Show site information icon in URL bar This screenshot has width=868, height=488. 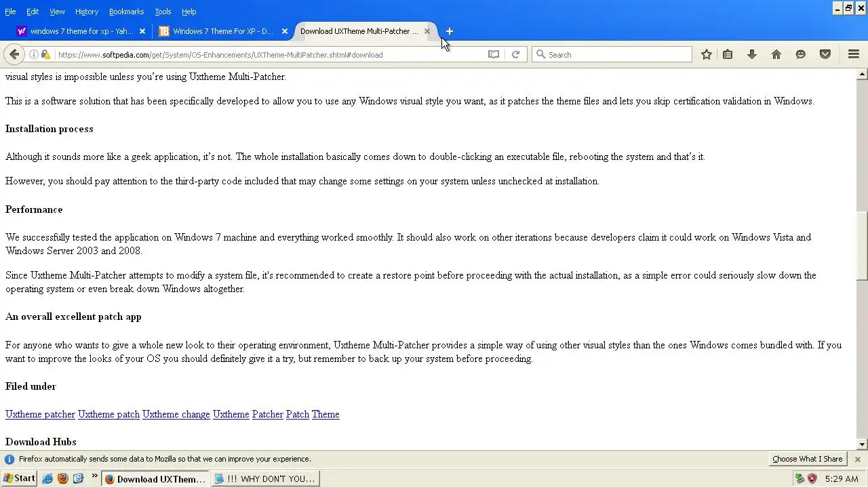tap(33, 54)
